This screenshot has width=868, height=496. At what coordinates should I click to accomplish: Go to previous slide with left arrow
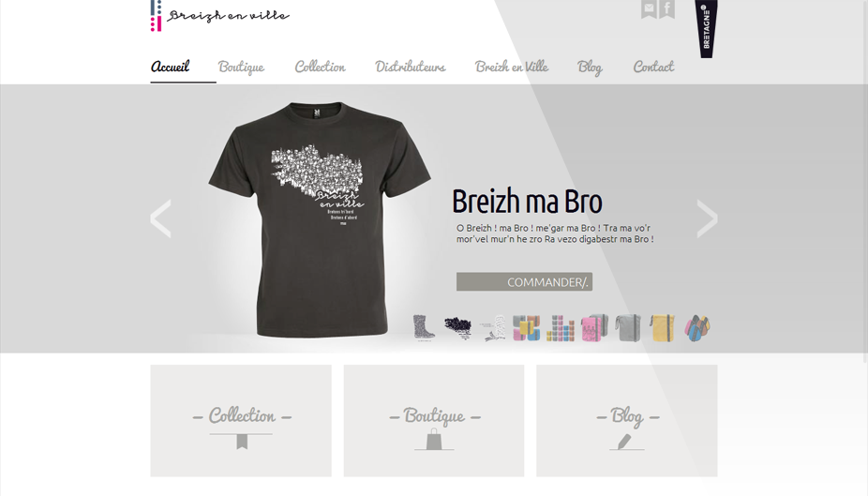click(160, 218)
